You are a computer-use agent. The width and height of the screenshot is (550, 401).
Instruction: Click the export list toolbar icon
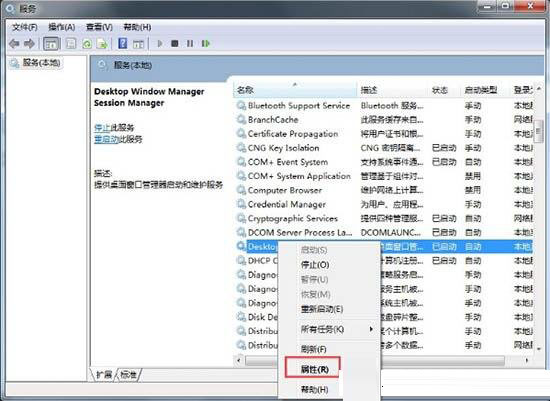tap(102, 44)
